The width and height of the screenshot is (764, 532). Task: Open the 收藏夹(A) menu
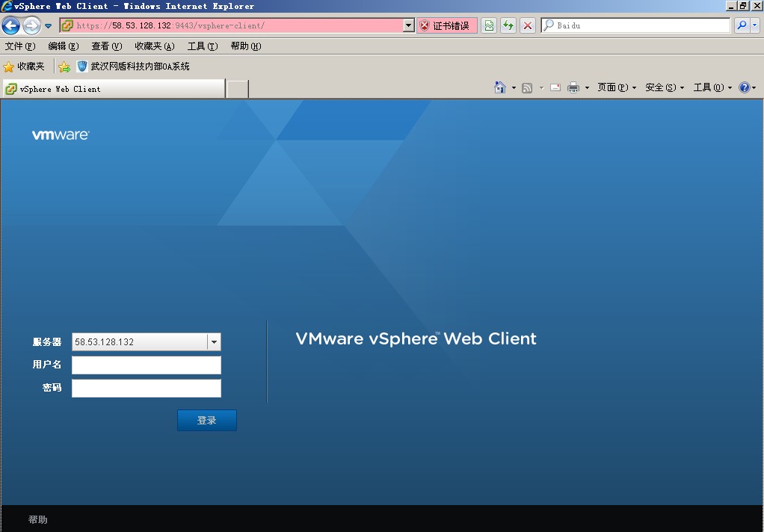click(155, 46)
